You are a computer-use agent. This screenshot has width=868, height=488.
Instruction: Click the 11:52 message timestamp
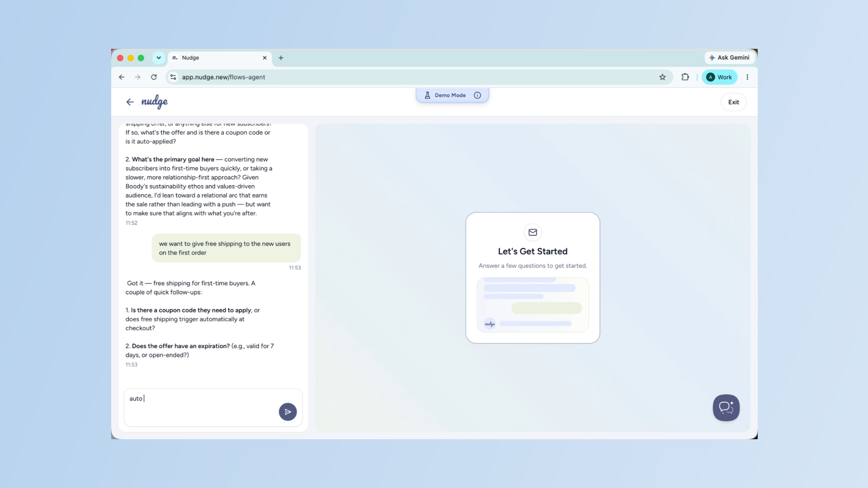click(x=132, y=223)
